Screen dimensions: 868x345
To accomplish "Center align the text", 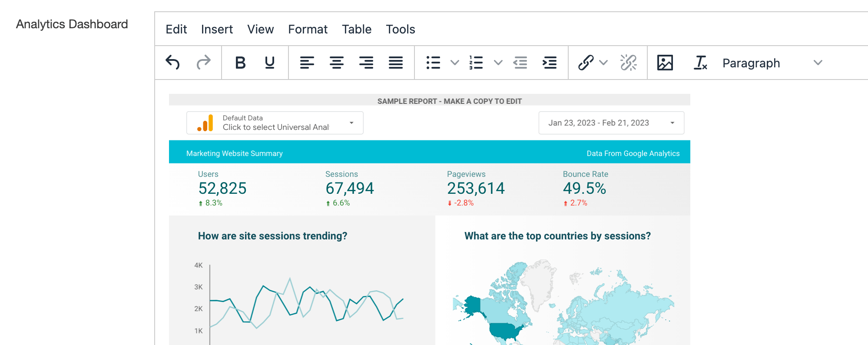I will point(337,63).
